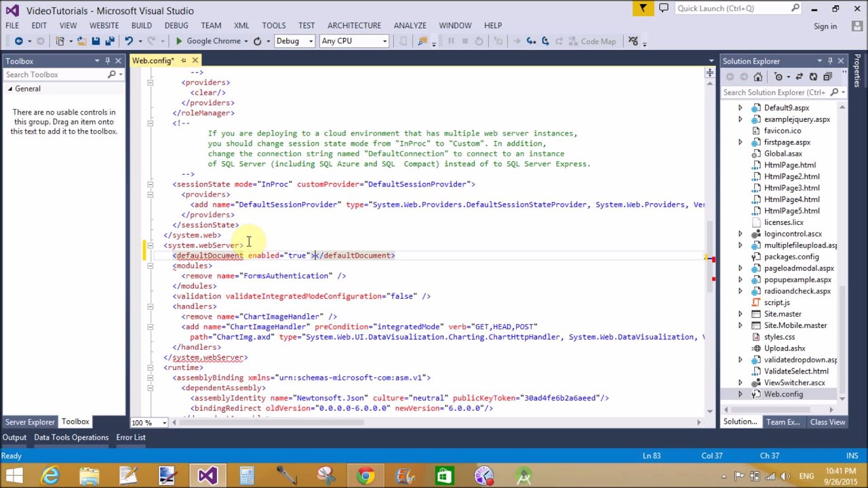868x488 pixels.
Task: Open the Google Chrome browser dropdown arrow
Action: point(246,41)
